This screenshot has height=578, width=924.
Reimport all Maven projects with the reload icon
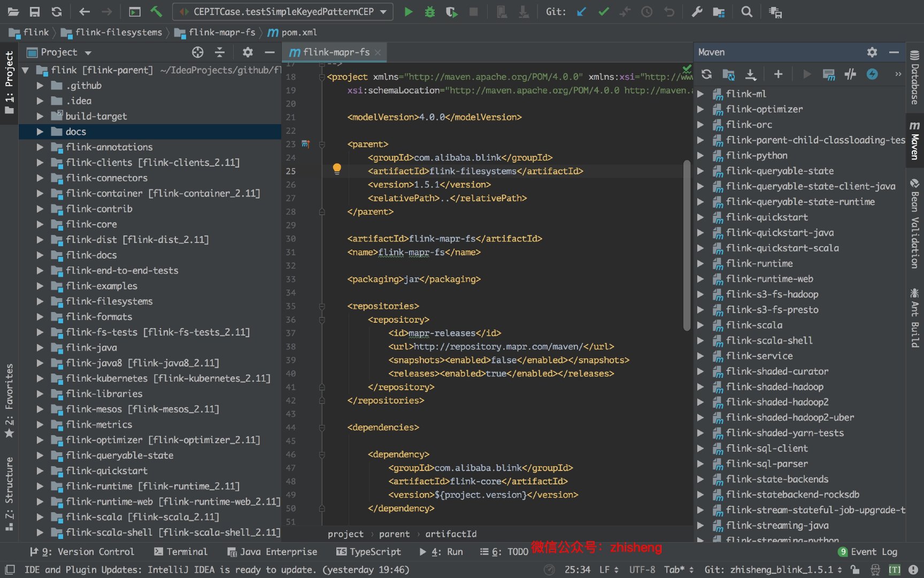pos(706,74)
